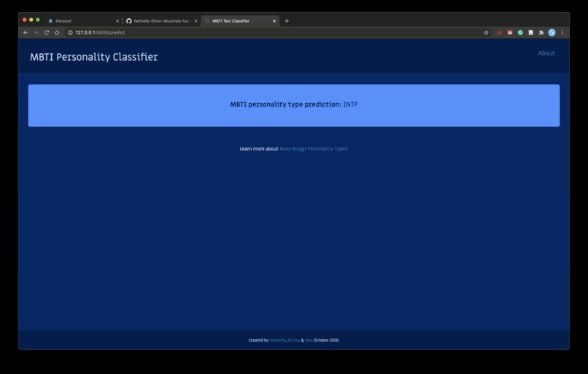Close the Nathalie-Elinor-Abu GitHub tab
588x374 pixels.
tap(196, 21)
